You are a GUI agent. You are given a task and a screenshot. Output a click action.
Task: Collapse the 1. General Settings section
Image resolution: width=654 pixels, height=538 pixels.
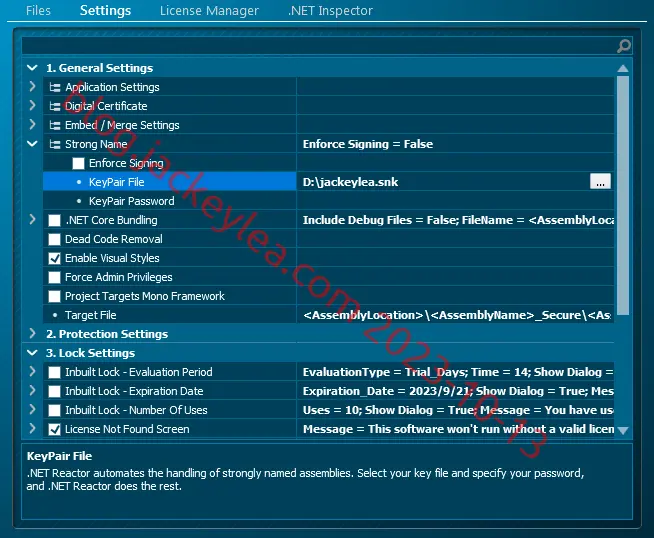(32, 68)
